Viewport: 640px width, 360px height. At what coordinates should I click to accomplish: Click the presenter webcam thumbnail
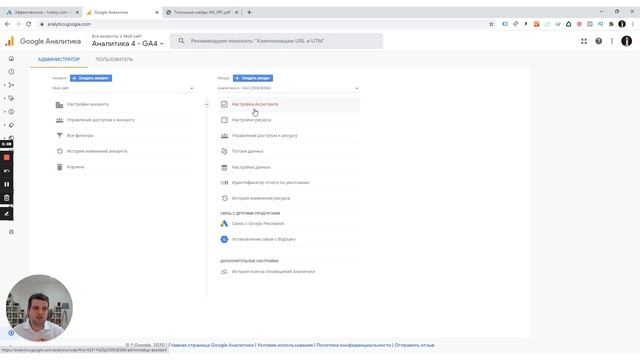[39, 308]
